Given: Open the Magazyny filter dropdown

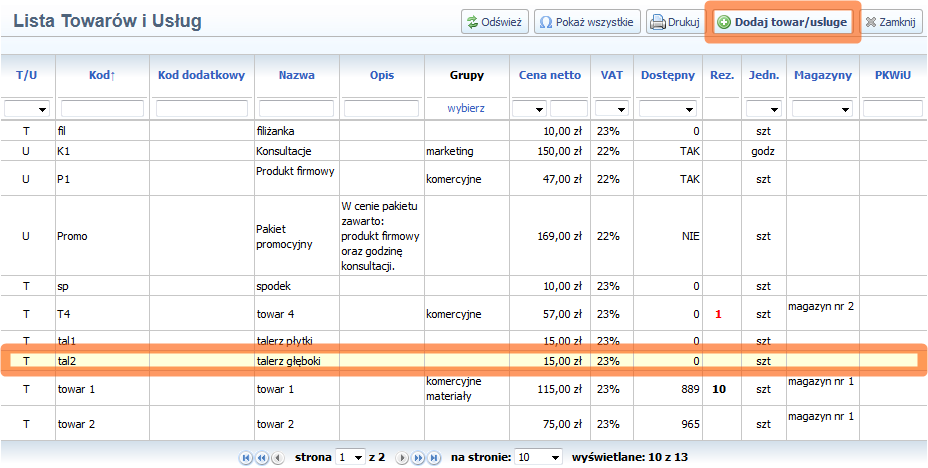Looking at the screenshot, I should [x=822, y=108].
